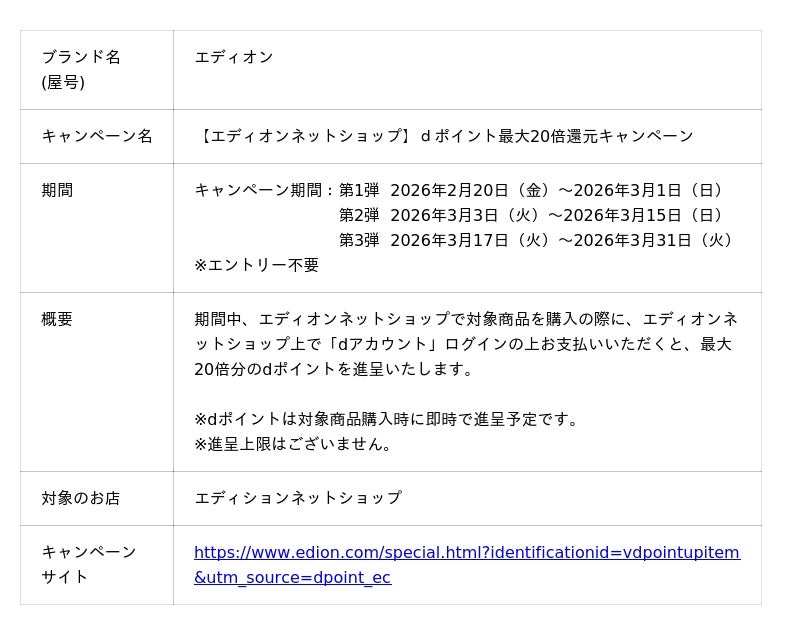Click the 対象のお店 row label
Viewport: 800px width, 635px height.
(x=81, y=498)
